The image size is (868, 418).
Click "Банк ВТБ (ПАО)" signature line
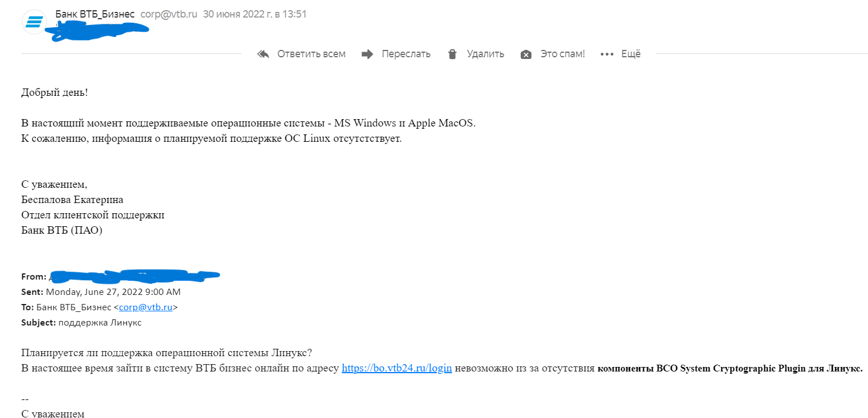pyautogui.click(x=62, y=230)
